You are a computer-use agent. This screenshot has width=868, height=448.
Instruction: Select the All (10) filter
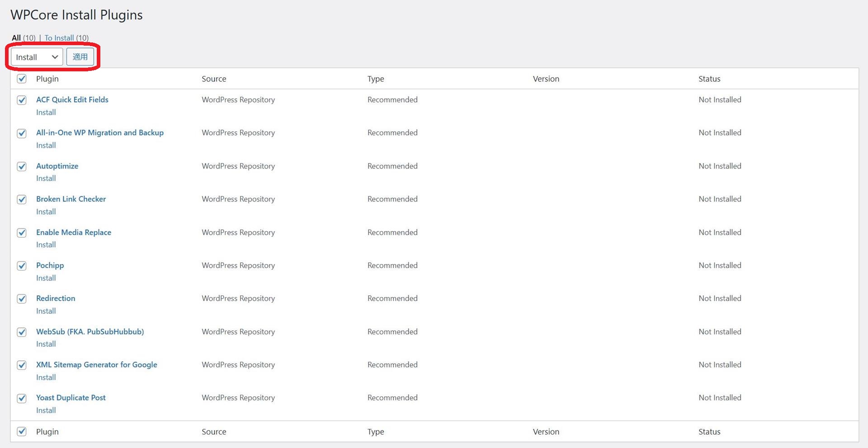[x=24, y=38]
